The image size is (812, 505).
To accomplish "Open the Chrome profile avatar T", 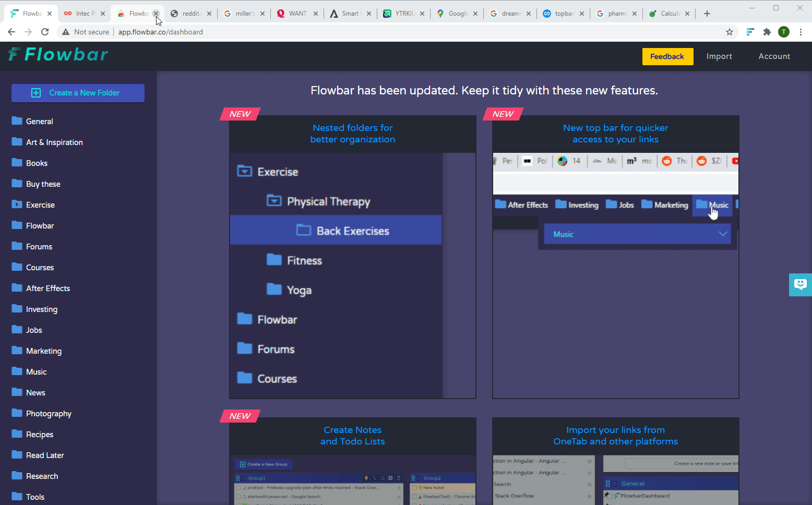I will pos(784,32).
